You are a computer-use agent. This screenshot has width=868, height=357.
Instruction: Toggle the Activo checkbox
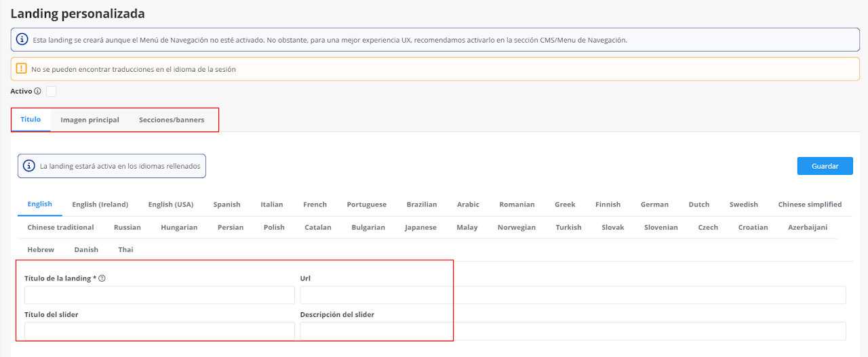click(x=51, y=91)
